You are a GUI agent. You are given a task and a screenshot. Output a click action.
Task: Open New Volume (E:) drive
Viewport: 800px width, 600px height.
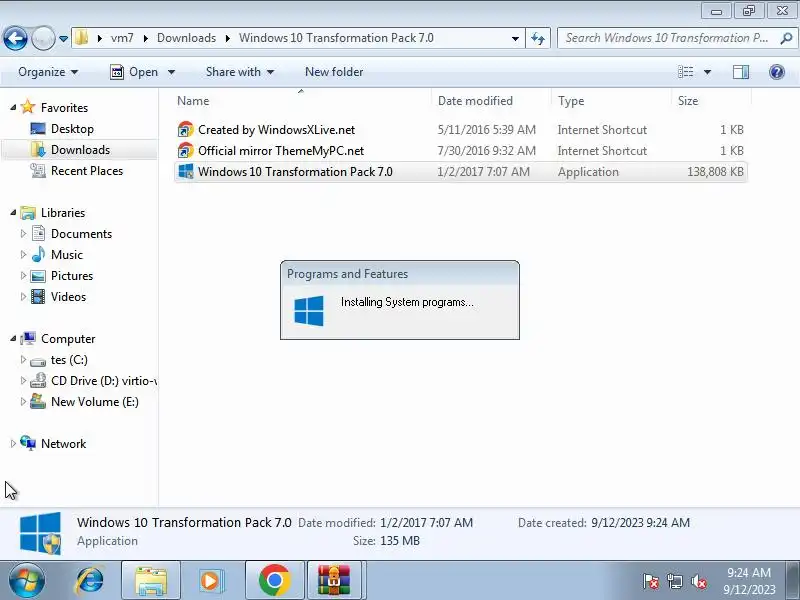coord(94,402)
